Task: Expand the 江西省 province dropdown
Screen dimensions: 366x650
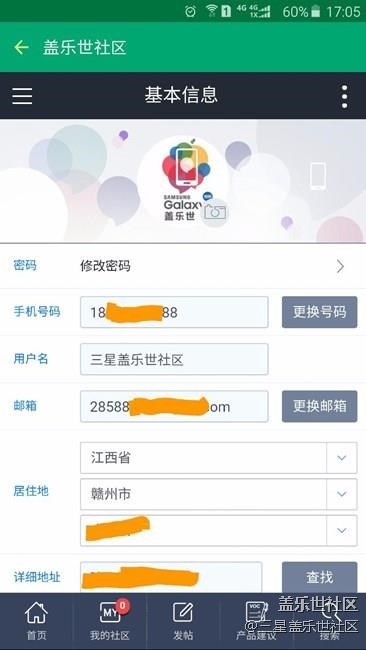Action: (x=342, y=458)
